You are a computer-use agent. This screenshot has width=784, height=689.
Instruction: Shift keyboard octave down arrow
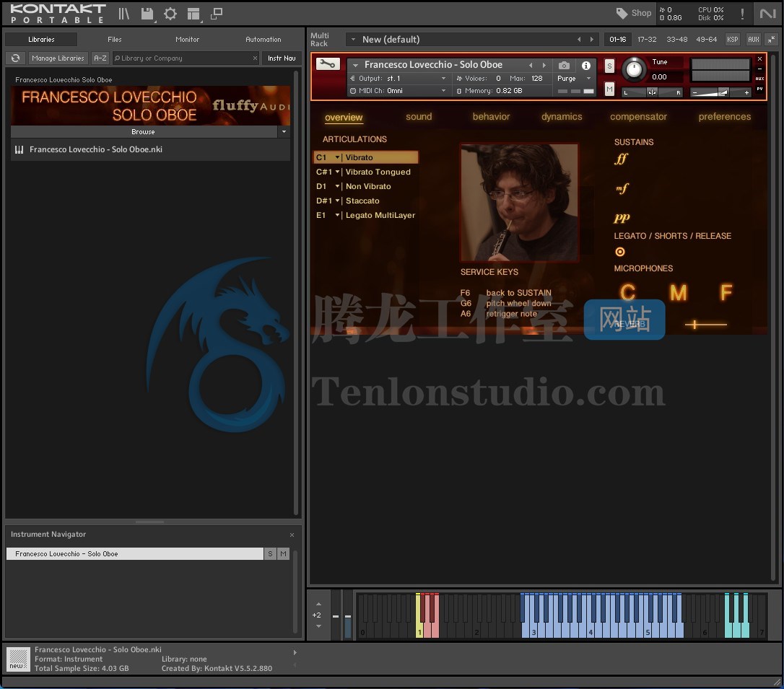(318, 626)
